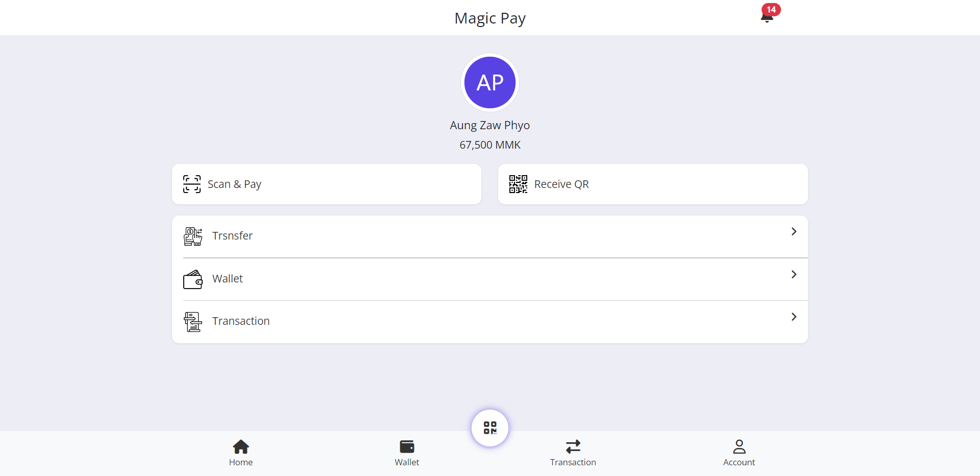Switch to the Wallet bottom tab
Screen dimensions: 980x476
(x=407, y=453)
